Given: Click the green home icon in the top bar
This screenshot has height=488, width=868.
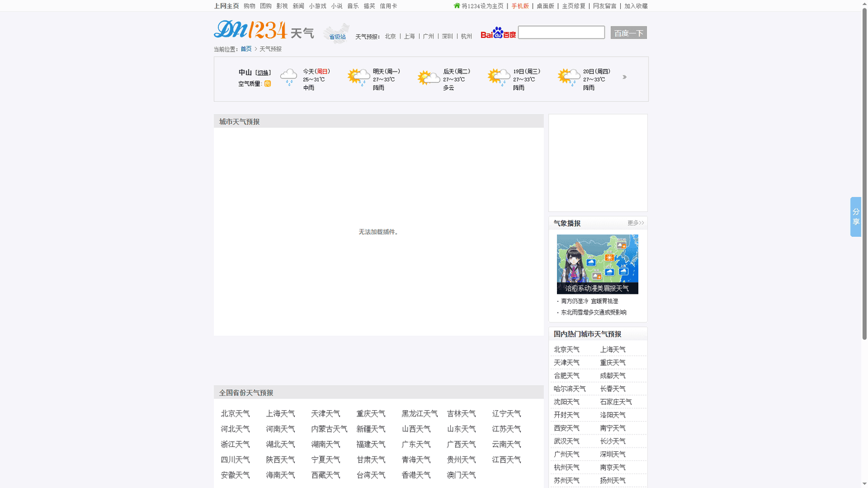Looking at the screenshot, I should pyautogui.click(x=457, y=5).
